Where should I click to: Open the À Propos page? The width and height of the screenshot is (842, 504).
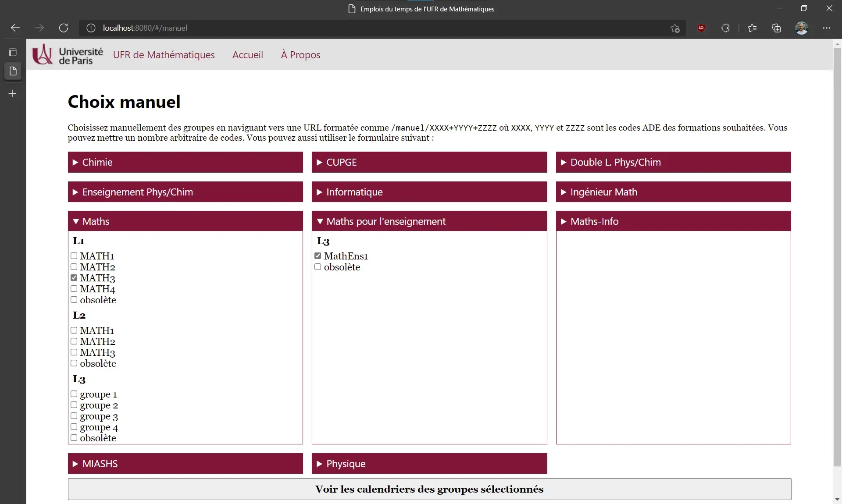pyautogui.click(x=300, y=54)
